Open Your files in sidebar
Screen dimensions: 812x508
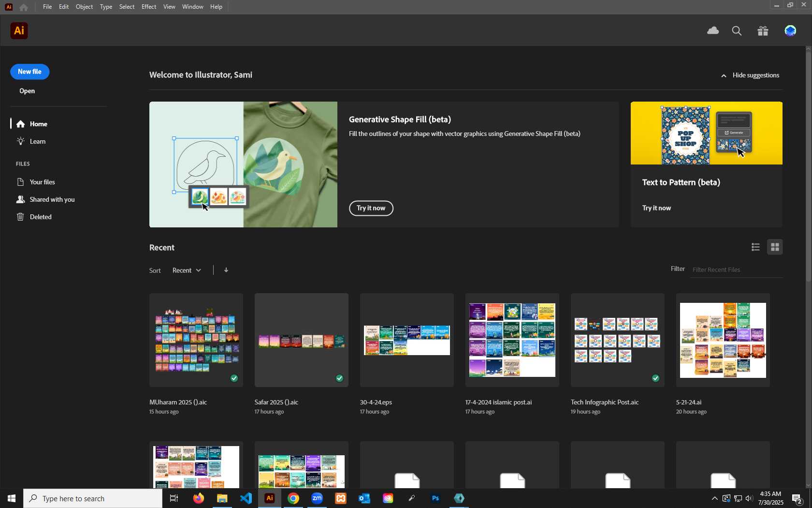[x=36, y=182]
